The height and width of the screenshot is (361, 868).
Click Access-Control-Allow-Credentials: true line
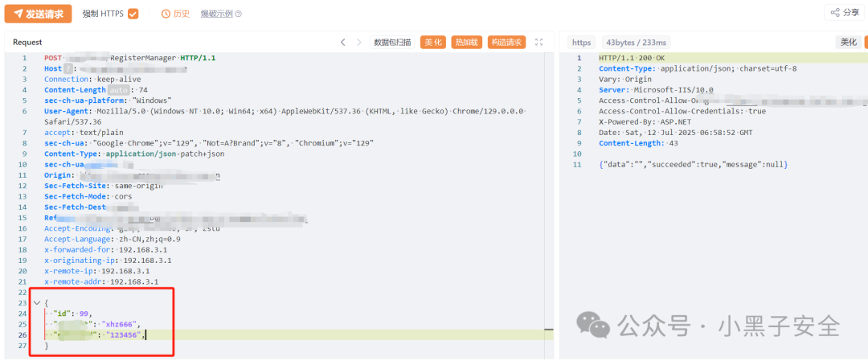pos(682,111)
